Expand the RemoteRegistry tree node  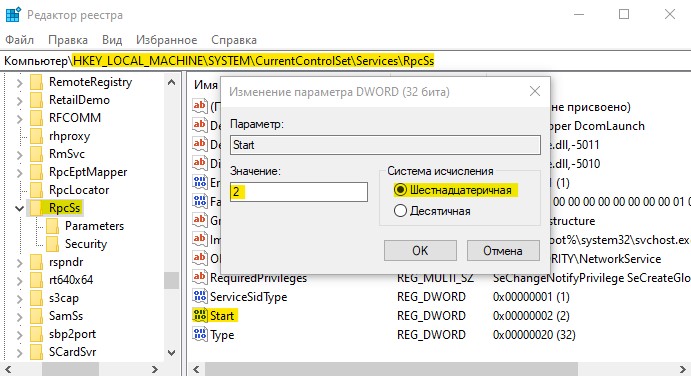coord(19,82)
